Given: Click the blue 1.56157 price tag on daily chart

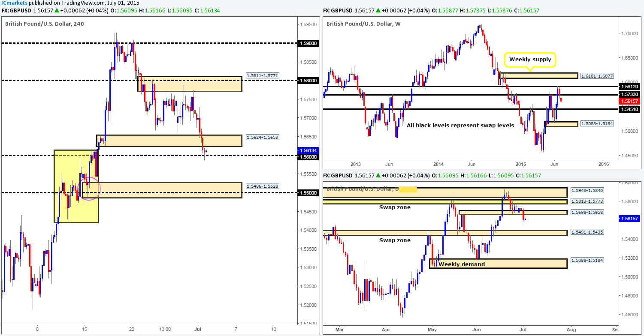Looking at the screenshot, I should [630, 219].
